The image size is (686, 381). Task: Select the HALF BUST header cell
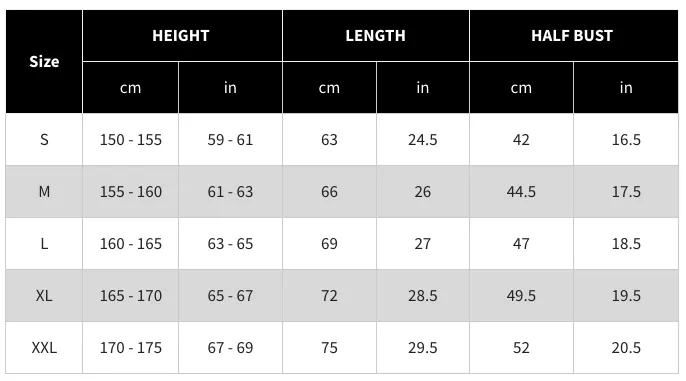[x=574, y=35]
